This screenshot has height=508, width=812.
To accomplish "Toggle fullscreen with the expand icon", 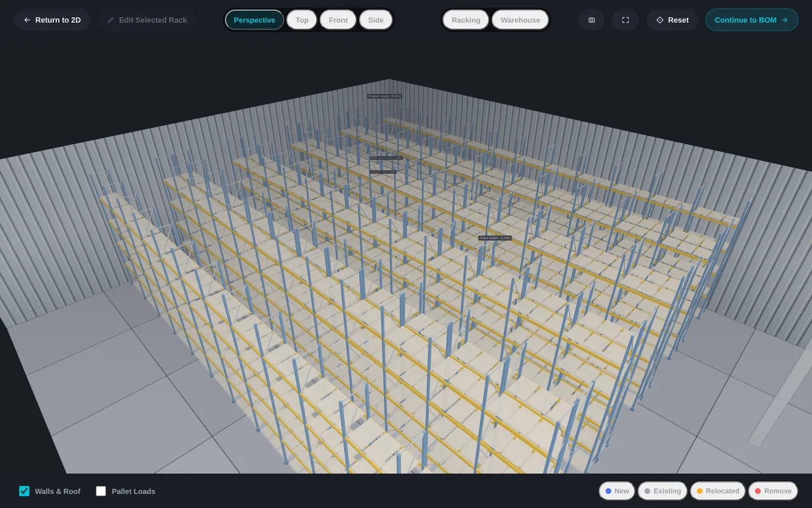I will point(625,20).
